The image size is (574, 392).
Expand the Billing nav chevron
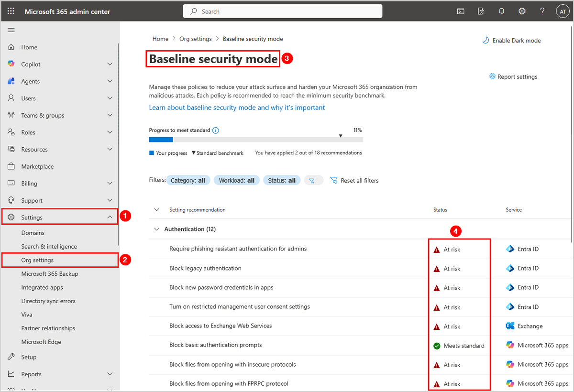pos(110,183)
